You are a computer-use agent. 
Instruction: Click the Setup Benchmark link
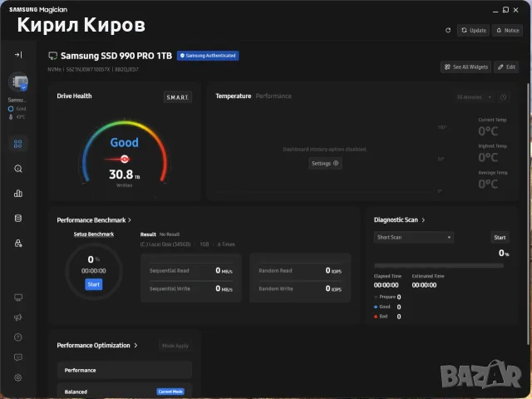point(94,234)
